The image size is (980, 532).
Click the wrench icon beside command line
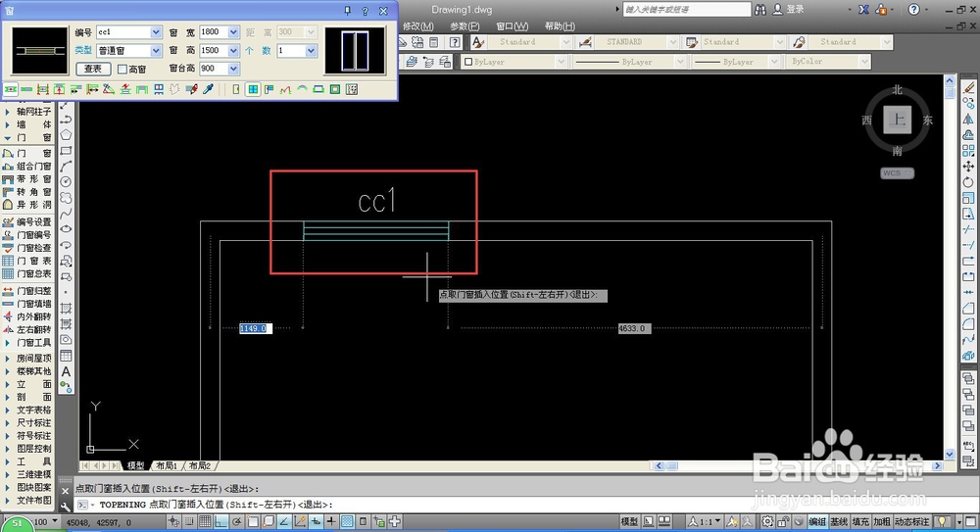pyautogui.click(x=66, y=507)
